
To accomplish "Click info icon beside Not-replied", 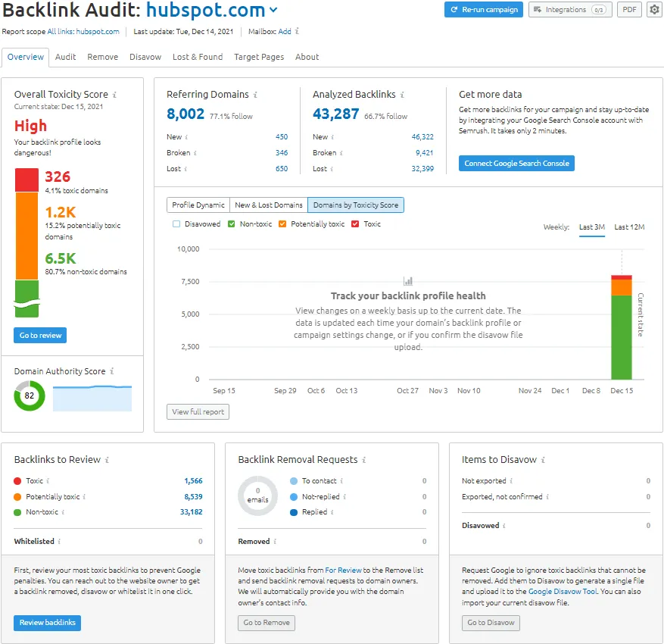I will 344,496.
